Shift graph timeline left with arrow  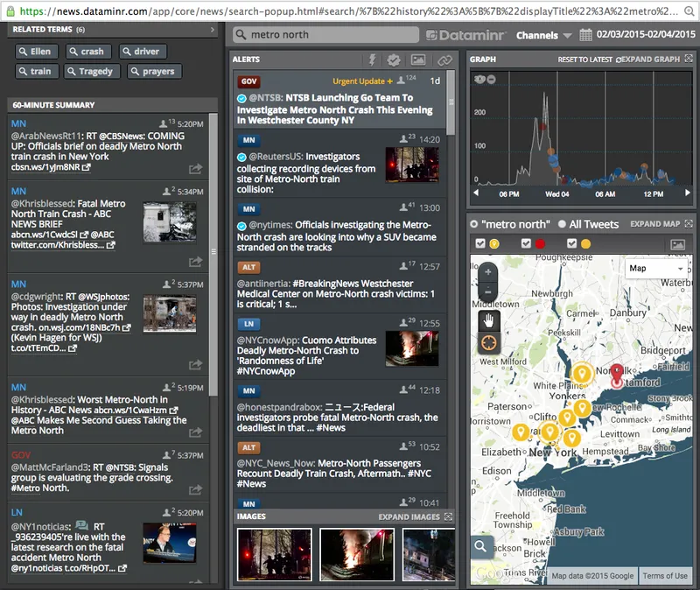pos(476,193)
